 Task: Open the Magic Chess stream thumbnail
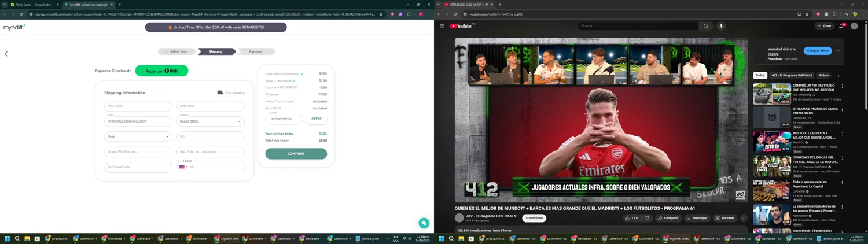coord(772,117)
